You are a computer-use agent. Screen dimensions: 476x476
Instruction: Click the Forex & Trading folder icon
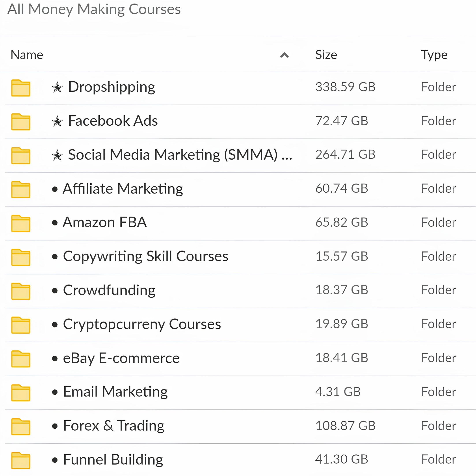21,426
